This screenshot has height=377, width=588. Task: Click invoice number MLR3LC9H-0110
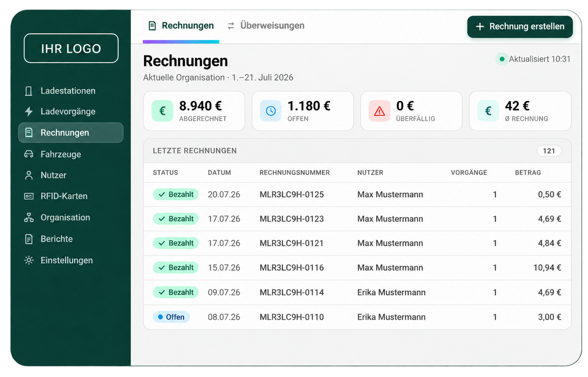[x=292, y=317]
